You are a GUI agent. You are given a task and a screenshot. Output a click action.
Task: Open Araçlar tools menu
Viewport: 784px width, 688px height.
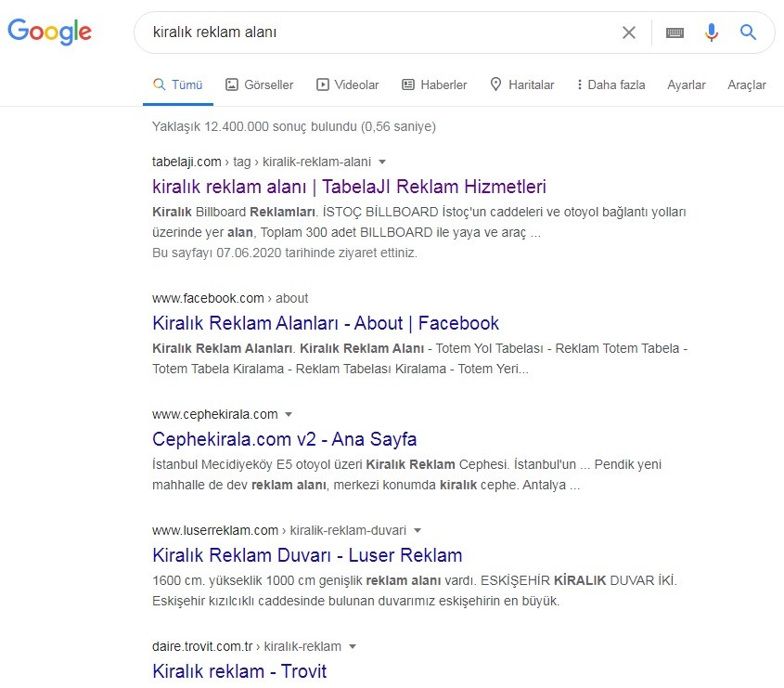click(747, 84)
